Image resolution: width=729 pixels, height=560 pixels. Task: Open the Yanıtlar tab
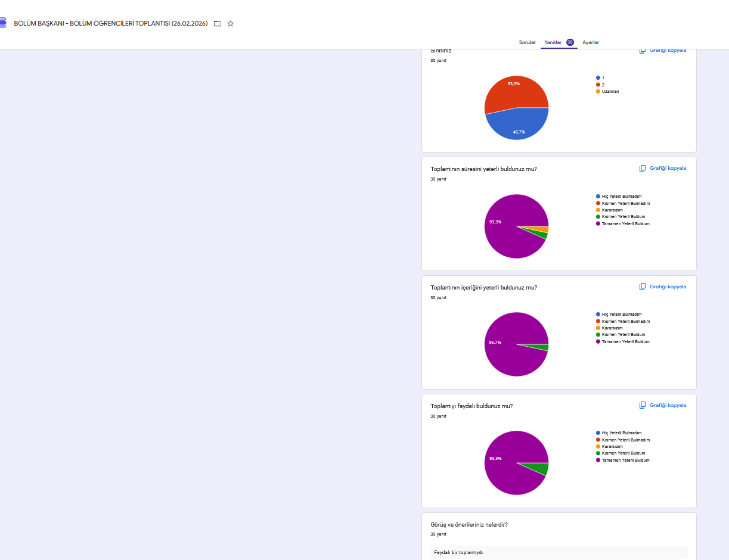(x=553, y=42)
